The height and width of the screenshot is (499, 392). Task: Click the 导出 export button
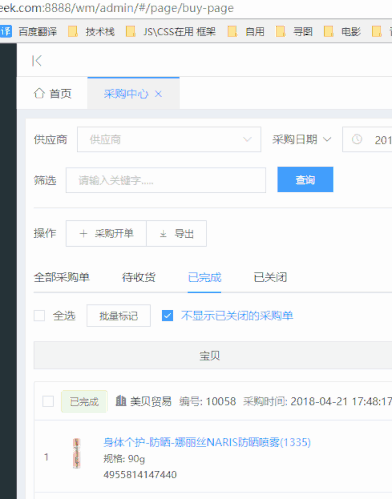point(176,233)
